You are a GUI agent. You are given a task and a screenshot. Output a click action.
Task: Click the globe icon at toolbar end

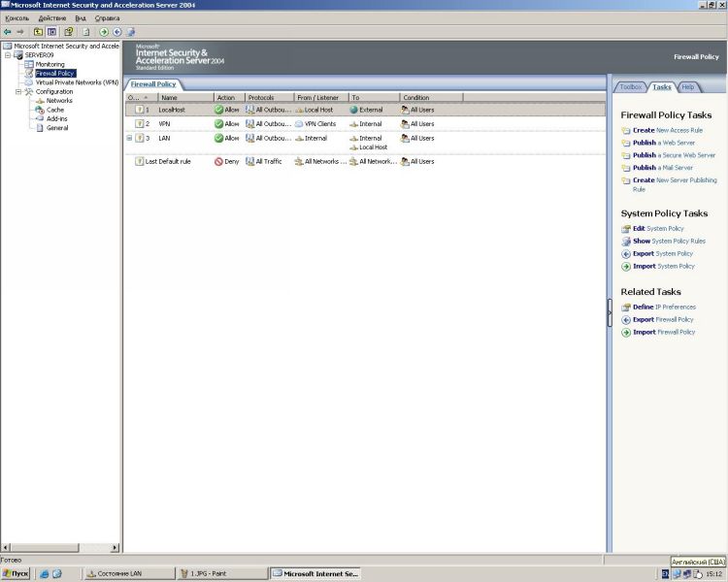pos(130,32)
